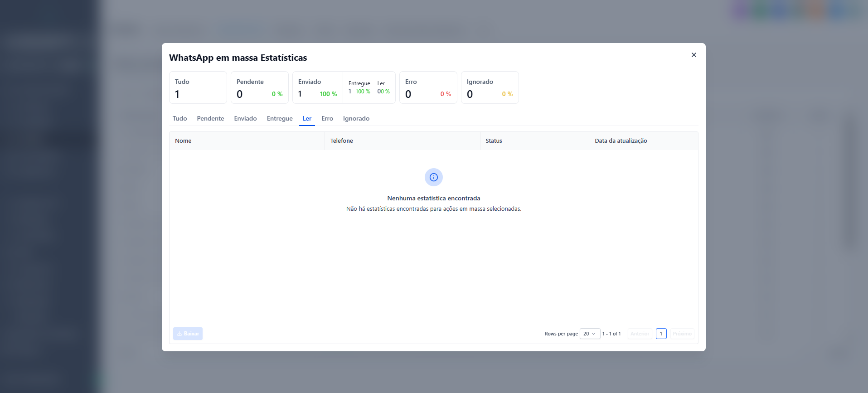
Task: Select the Tudo statistics card
Action: pyautogui.click(x=198, y=87)
